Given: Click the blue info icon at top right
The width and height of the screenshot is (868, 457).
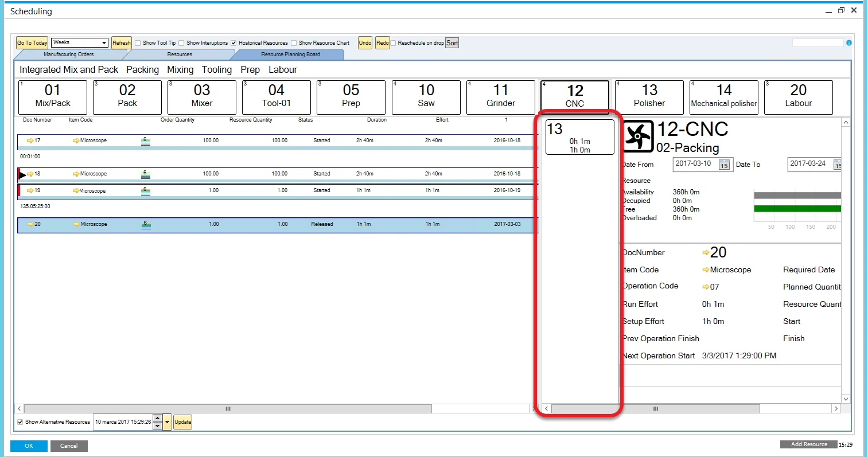Looking at the screenshot, I should [x=849, y=43].
